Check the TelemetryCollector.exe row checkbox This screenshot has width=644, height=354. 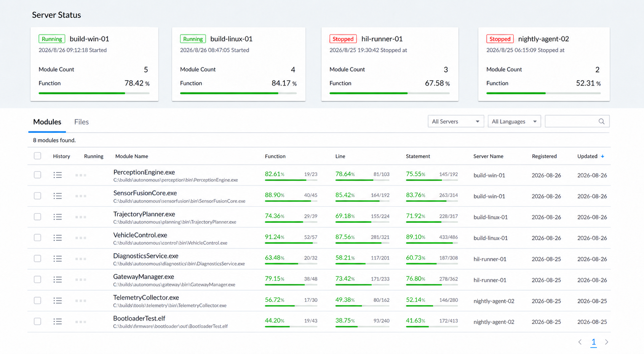(x=37, y=300)
